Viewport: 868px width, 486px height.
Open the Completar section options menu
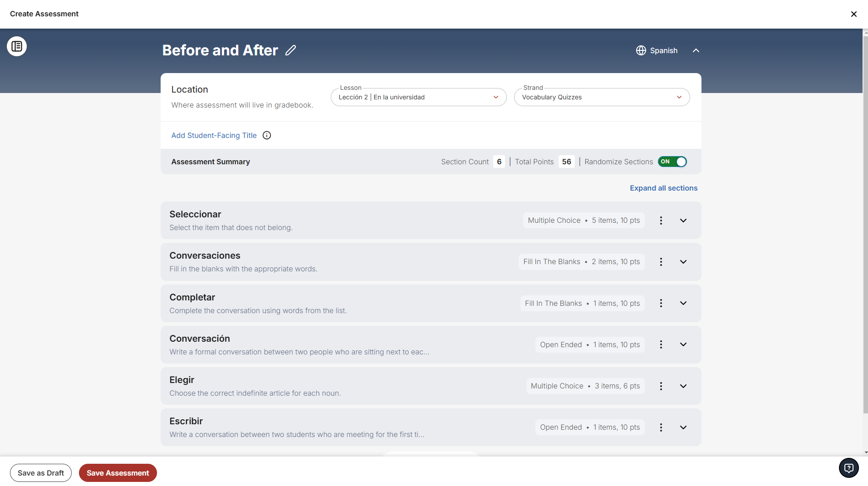coord(661,303)
